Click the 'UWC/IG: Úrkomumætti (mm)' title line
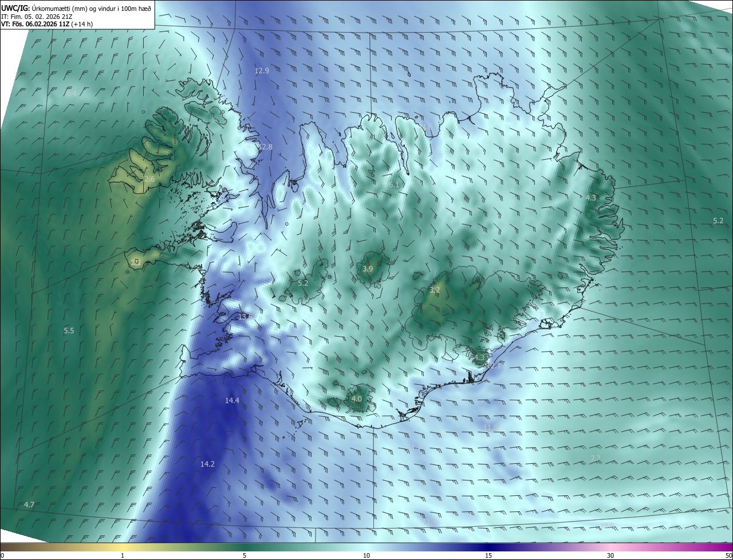Screen dimensions: 733x560 click(x=76, y=8)
